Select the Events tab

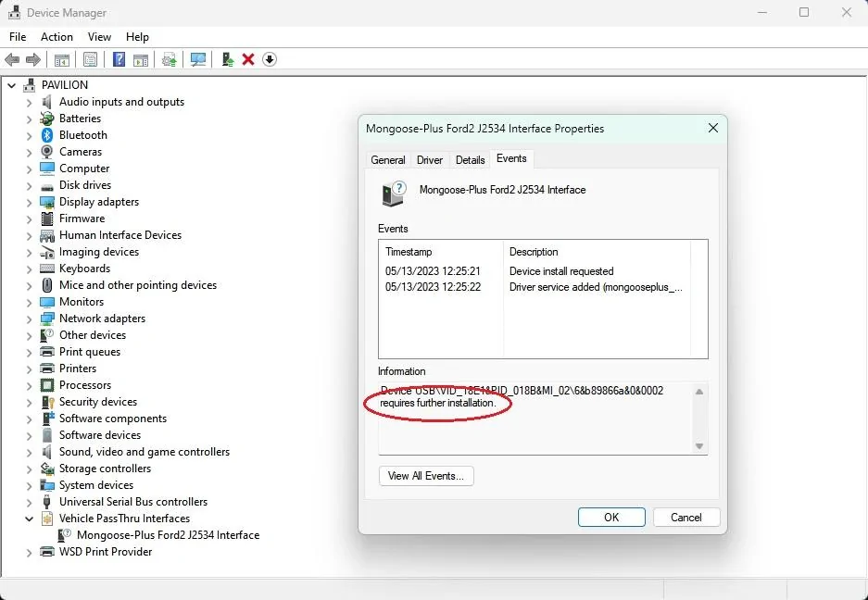pyautogui.click(x=511, y=159)
